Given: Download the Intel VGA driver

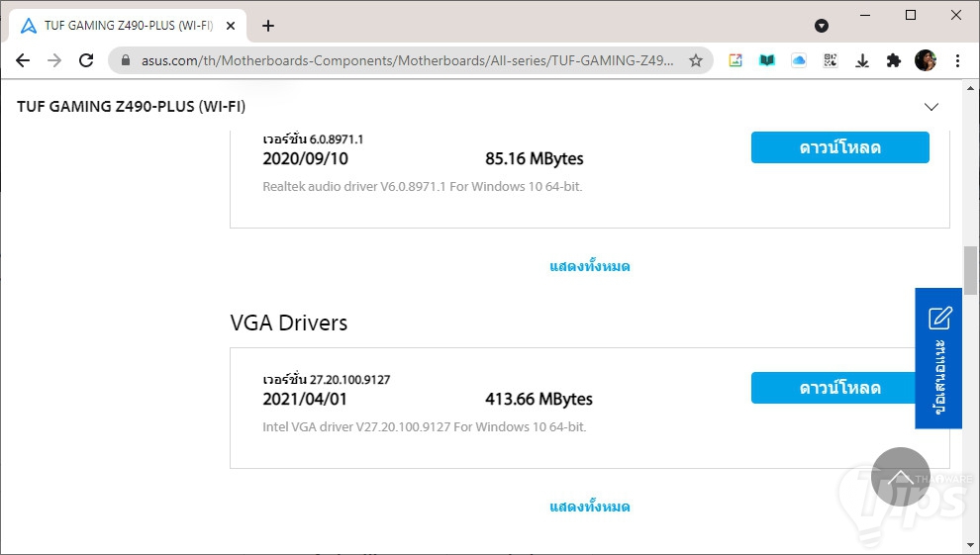Looking at the screenshot, I should [x=839, y=388].
